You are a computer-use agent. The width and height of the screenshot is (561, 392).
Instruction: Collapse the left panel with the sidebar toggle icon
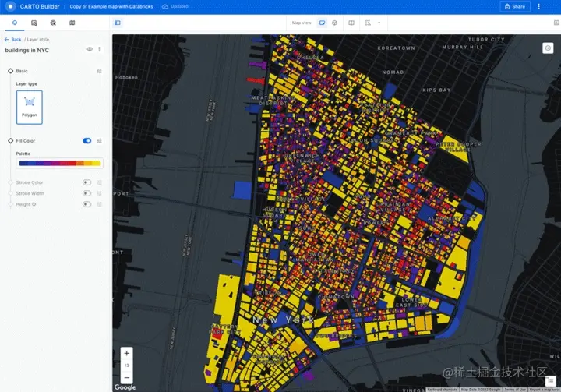coord(118,23)
